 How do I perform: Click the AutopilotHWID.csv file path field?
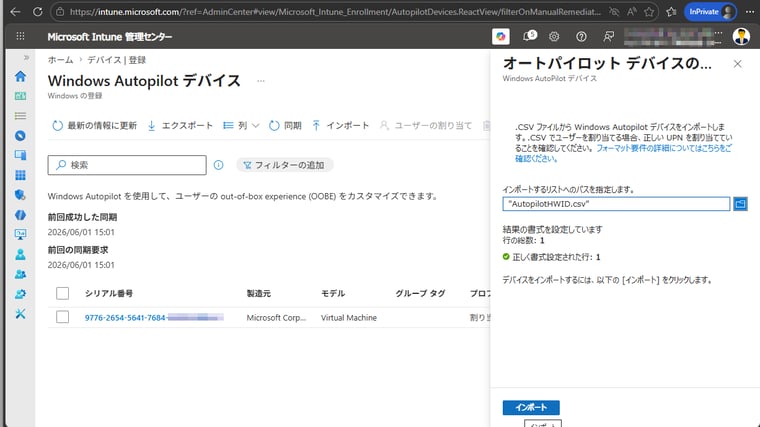[x=616, y=204]
